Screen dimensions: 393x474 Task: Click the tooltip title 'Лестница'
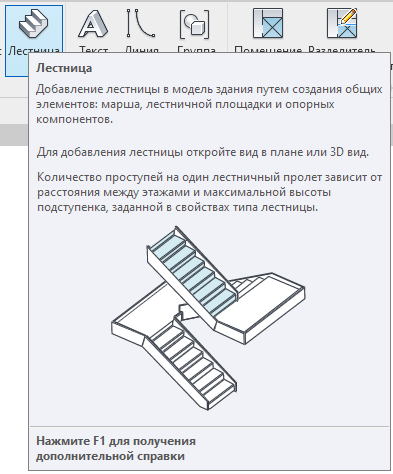[64, 68]
